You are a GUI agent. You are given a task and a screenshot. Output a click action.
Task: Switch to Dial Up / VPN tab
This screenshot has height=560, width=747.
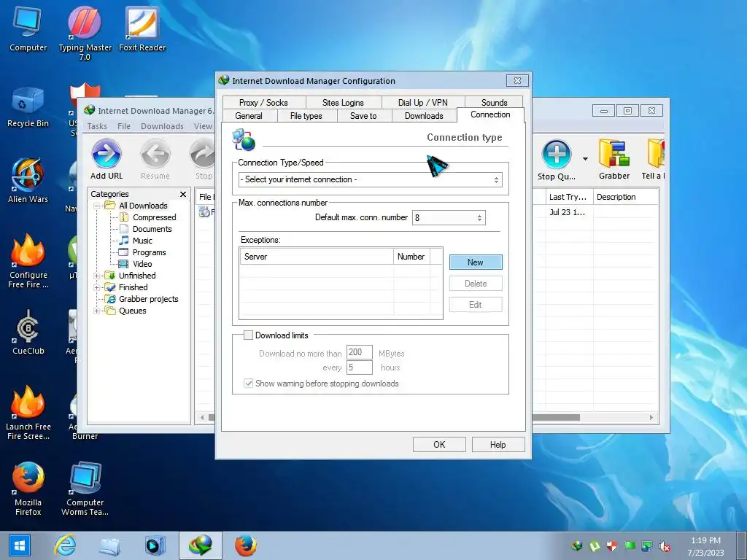click(422, 102)
